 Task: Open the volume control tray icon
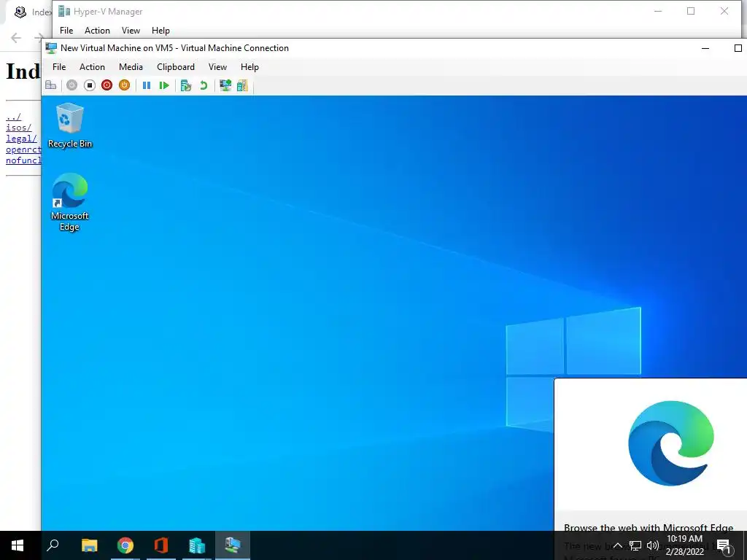pos(653,545)
